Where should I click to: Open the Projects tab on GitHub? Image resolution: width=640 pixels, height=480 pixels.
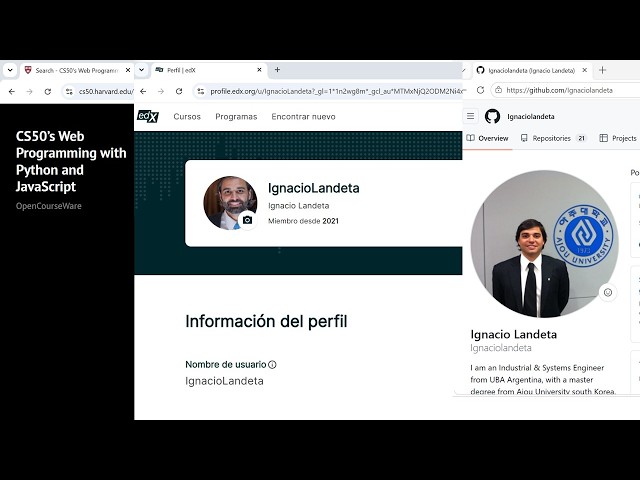(618, 138)
